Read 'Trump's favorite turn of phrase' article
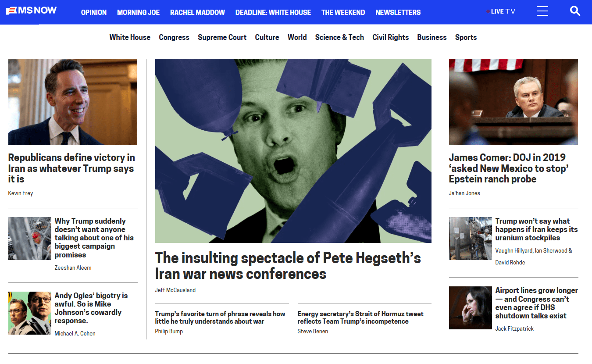 220,318
